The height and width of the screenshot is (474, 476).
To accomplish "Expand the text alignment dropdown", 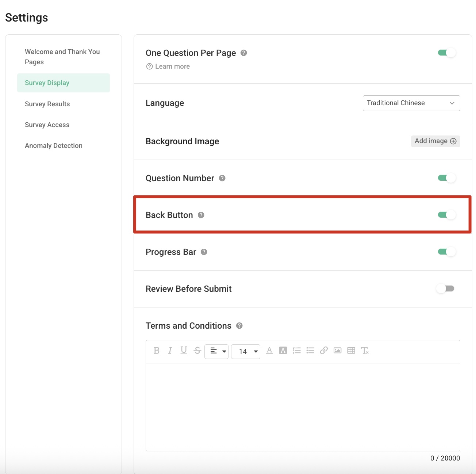I will [x=216, y=351].
